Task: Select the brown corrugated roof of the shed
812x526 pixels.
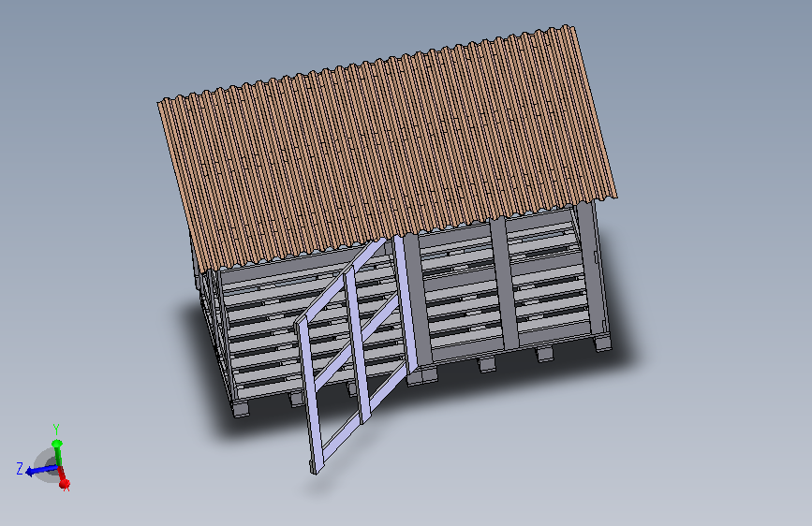Action: point(388,148)
